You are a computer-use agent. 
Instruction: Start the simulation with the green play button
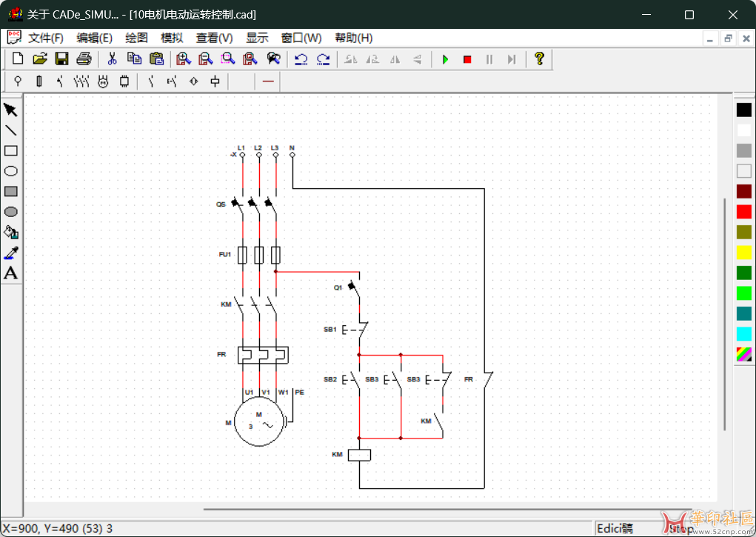446,59
